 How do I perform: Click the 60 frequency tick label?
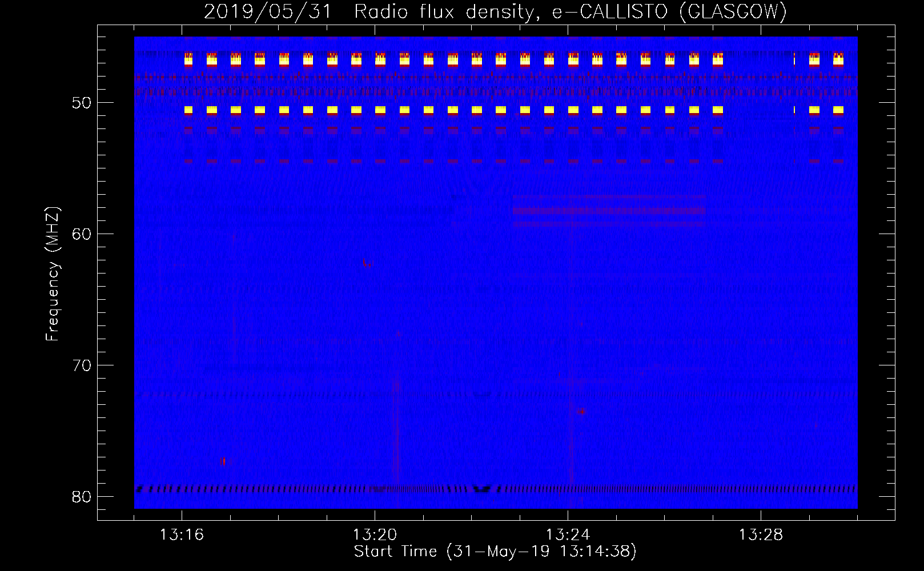click(82, 234)
